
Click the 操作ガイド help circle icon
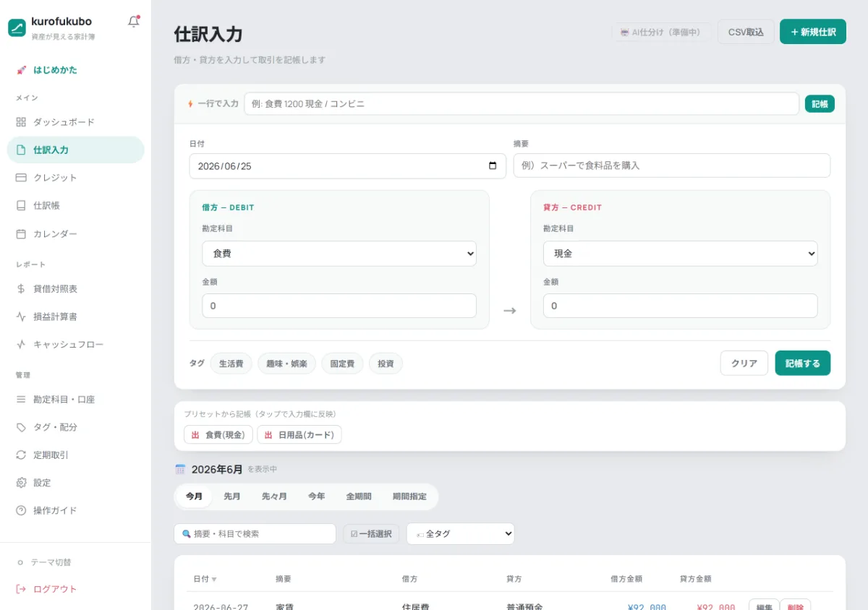(21, 510)
